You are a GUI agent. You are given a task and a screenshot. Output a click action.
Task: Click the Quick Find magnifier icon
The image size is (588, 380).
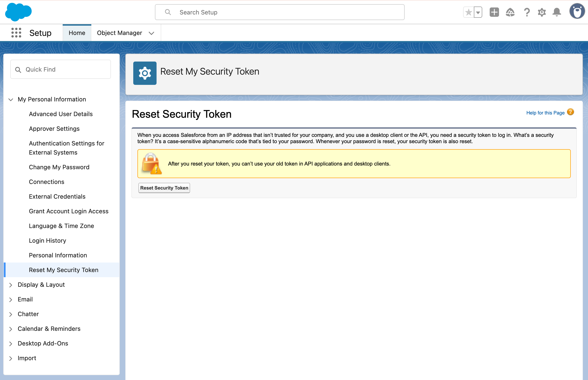(x=18, y=69)
